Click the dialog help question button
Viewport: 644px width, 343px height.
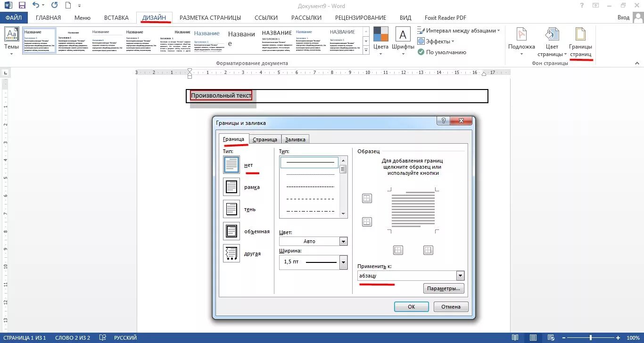[x=443, y=121]
